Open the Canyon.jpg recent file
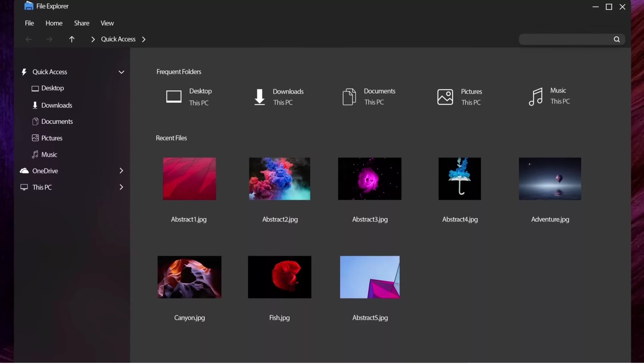Viewport: 644px width, 364px height. (189, 277)
